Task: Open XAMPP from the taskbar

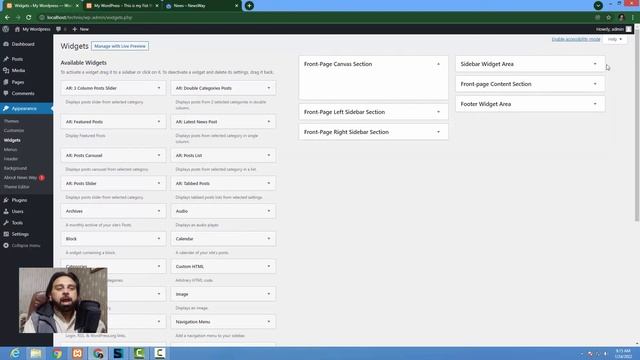Action: 77,353
